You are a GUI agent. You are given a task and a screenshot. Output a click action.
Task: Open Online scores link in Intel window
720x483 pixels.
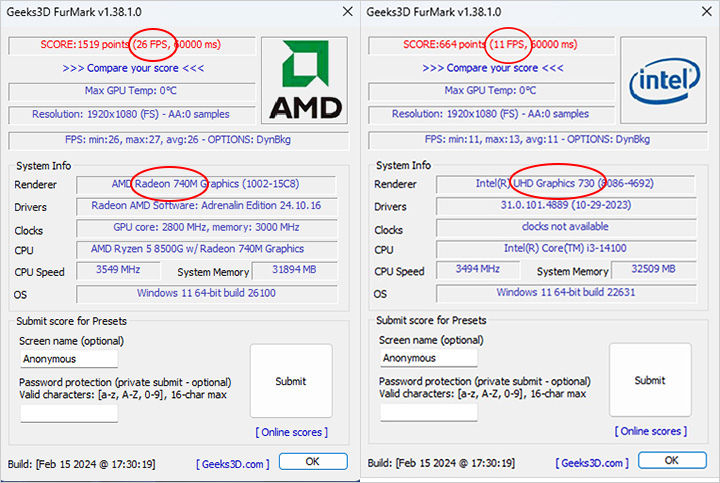pos(651,431)
